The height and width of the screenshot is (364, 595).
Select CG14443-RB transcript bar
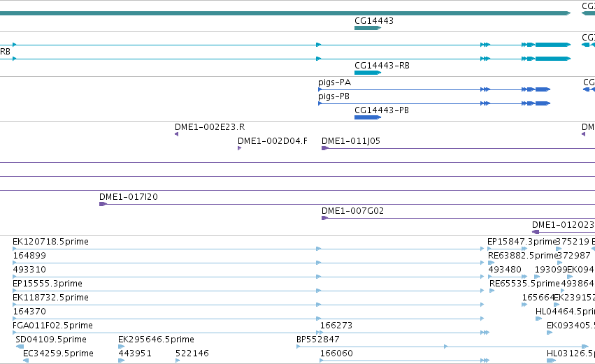368,73
